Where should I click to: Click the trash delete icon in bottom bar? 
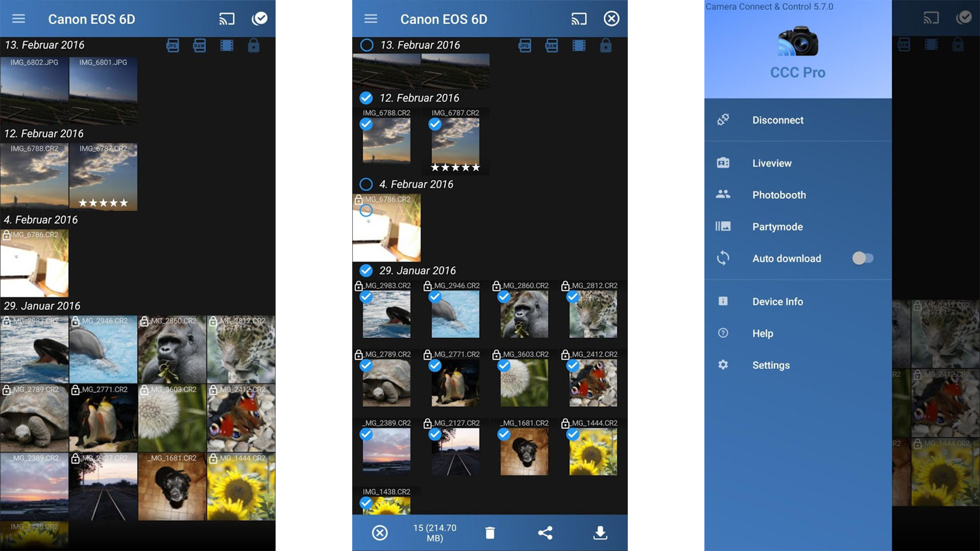click(x=489, y=533)
